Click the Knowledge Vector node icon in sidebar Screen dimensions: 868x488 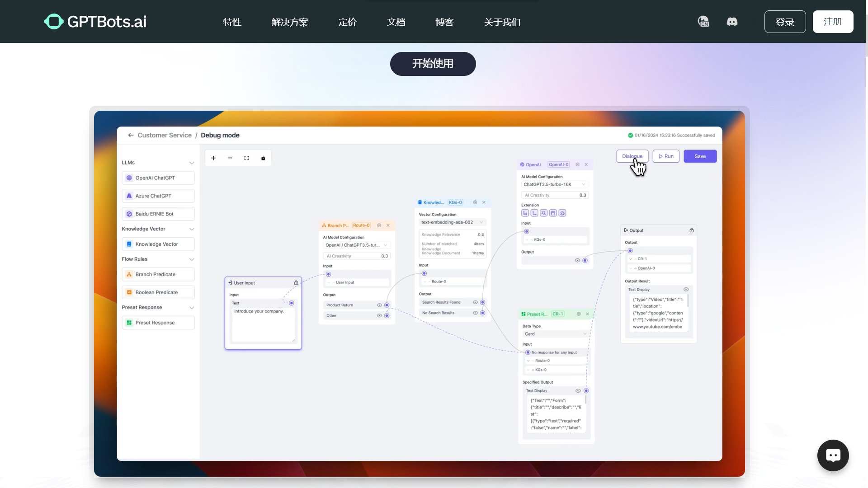(129, 244)
